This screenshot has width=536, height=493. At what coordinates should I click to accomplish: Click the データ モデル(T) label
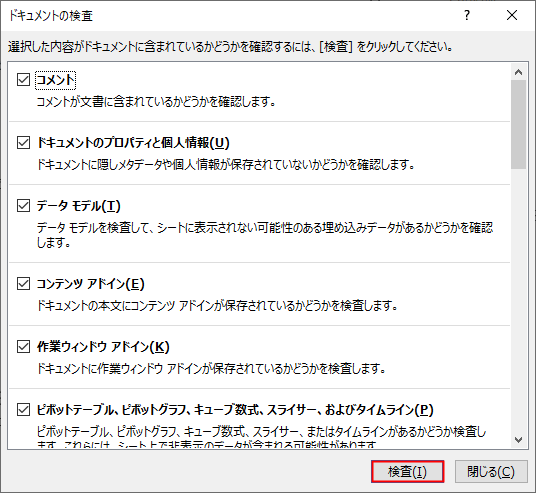[79, 206]
